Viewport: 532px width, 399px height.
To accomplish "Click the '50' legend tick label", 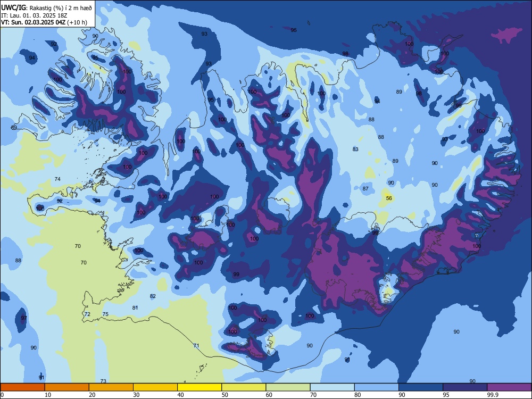I will pyautogui.click(x=225, y=395).
